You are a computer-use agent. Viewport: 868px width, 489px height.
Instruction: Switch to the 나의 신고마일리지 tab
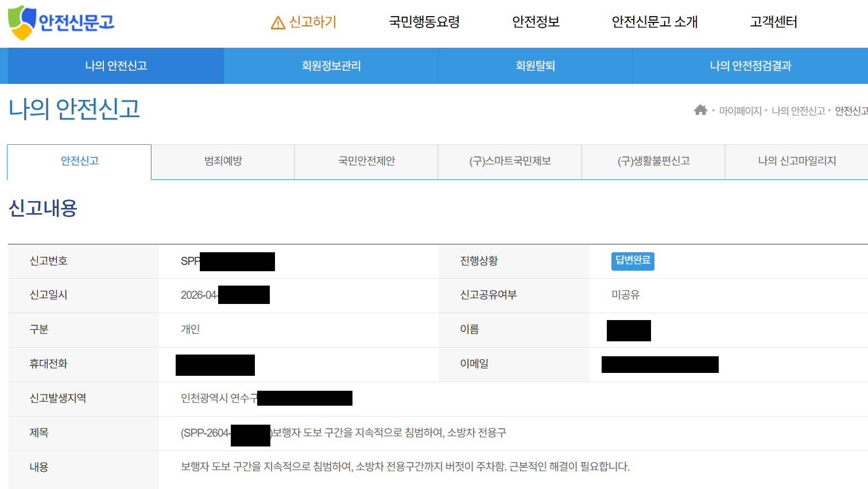[x=797, y=161]
